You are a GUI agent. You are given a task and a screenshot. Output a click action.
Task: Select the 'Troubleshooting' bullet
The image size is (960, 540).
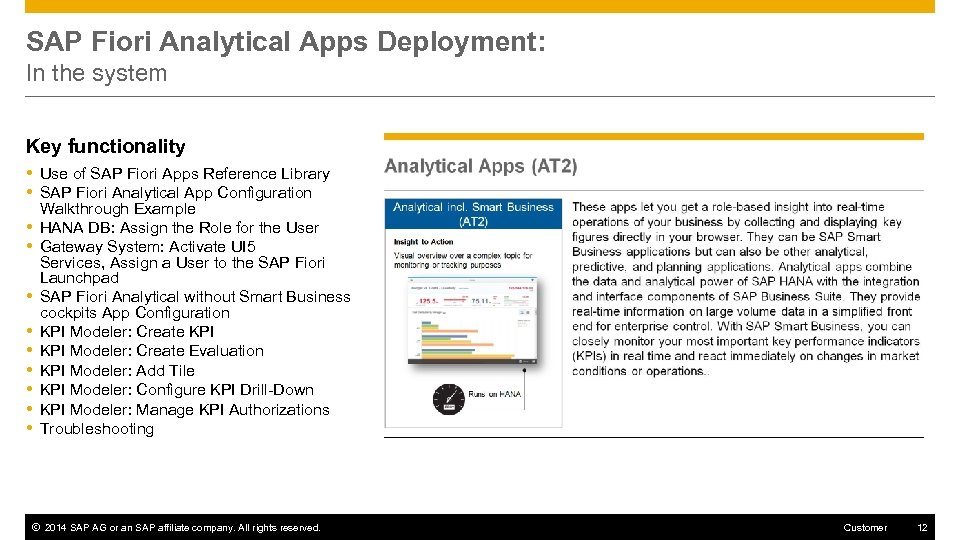pos(97,429)
